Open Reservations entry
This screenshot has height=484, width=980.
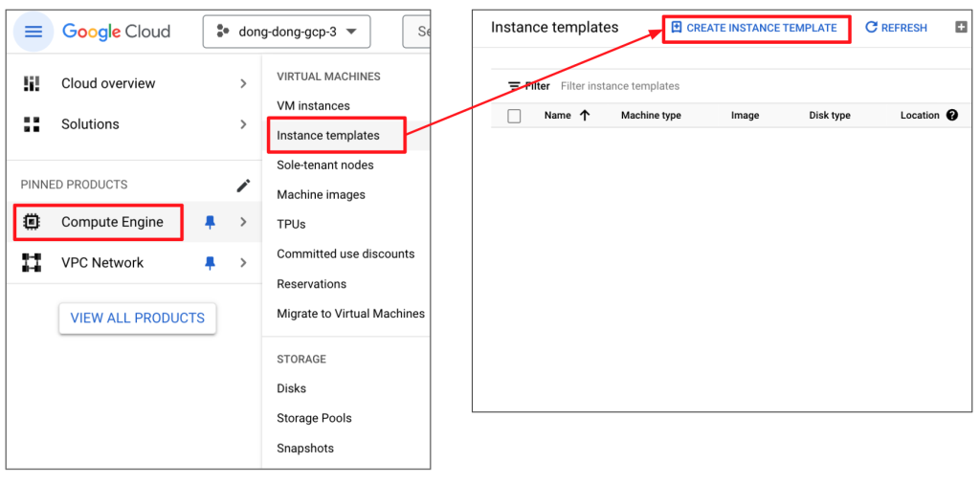click(x=311, y=284)
